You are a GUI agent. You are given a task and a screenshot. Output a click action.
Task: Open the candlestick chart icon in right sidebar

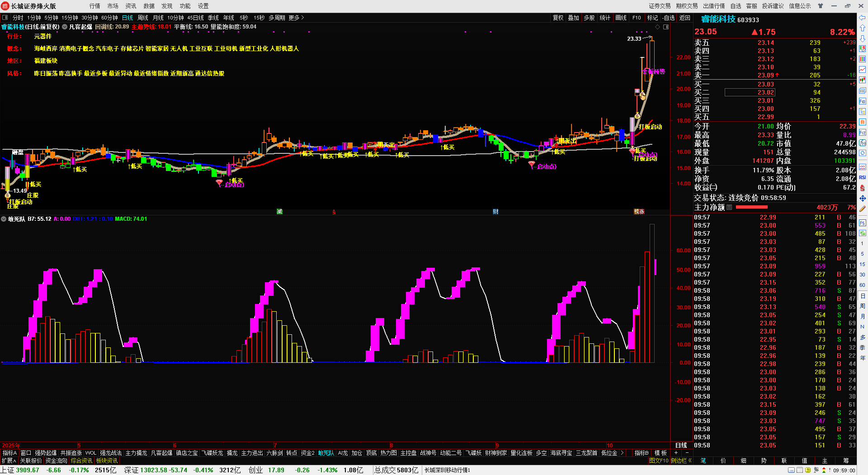pos(863,80)
